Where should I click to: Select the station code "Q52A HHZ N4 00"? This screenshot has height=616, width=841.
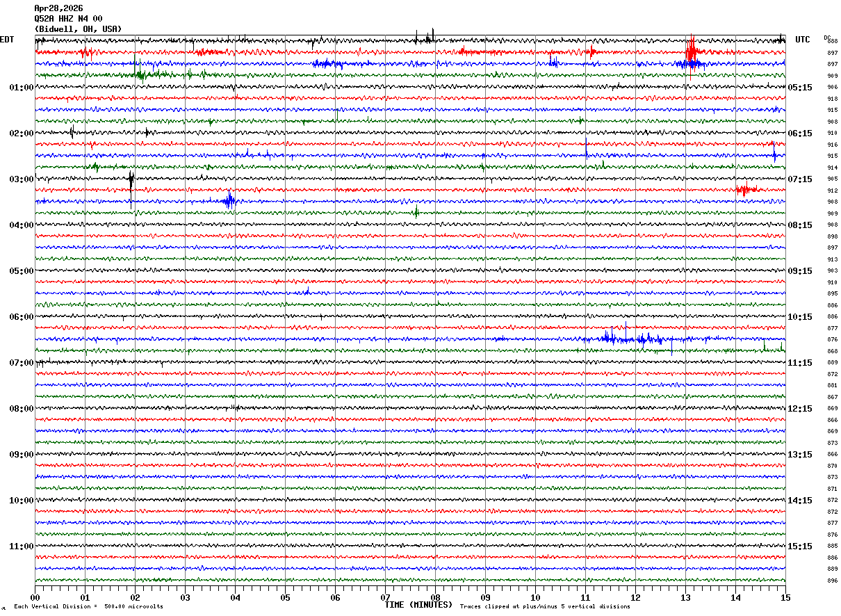point(68,19)
